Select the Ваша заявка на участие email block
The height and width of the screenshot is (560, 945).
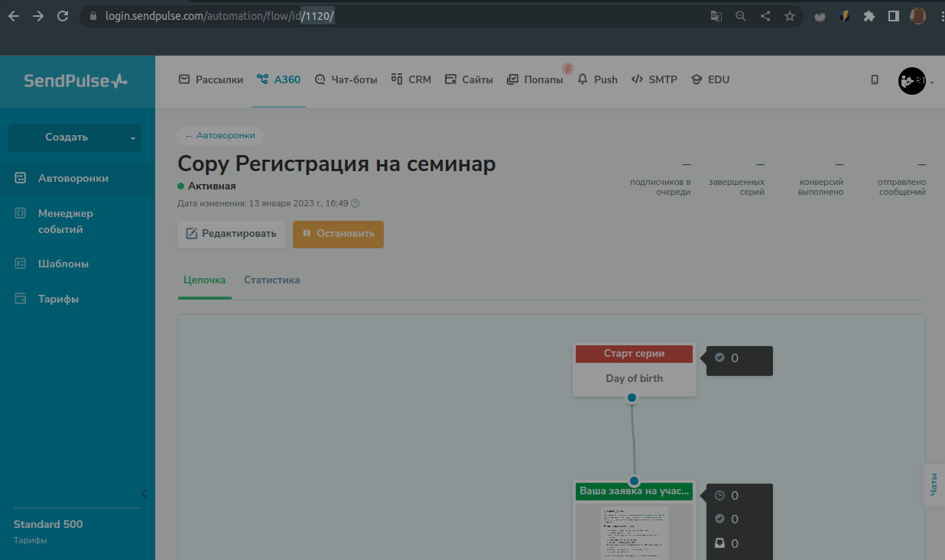(634, 491)
